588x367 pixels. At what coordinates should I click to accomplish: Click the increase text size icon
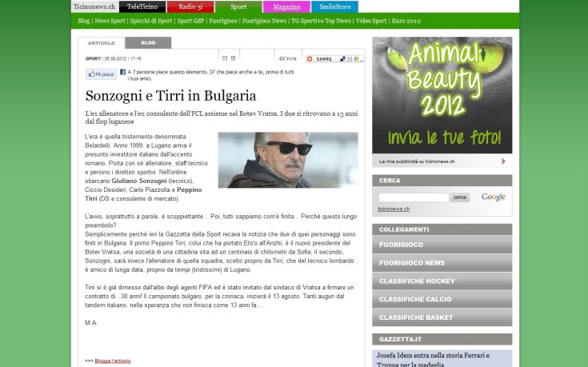pyautogui.click(x=233, y=58)
